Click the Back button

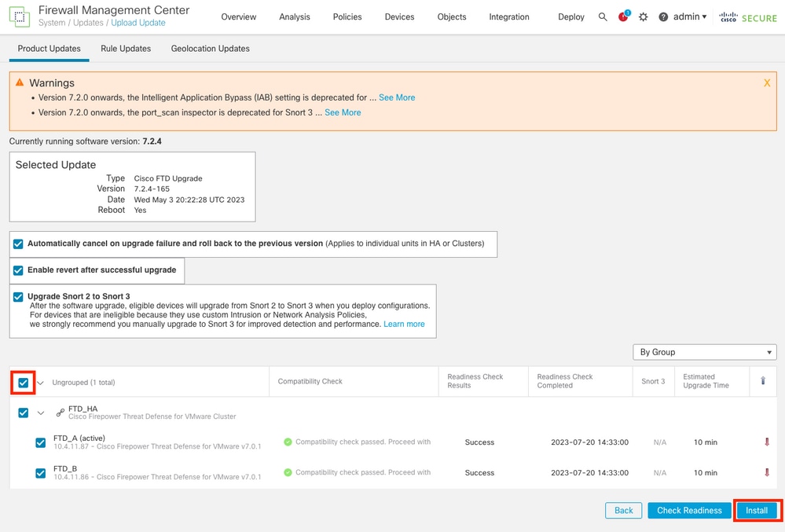pos(624,511)
